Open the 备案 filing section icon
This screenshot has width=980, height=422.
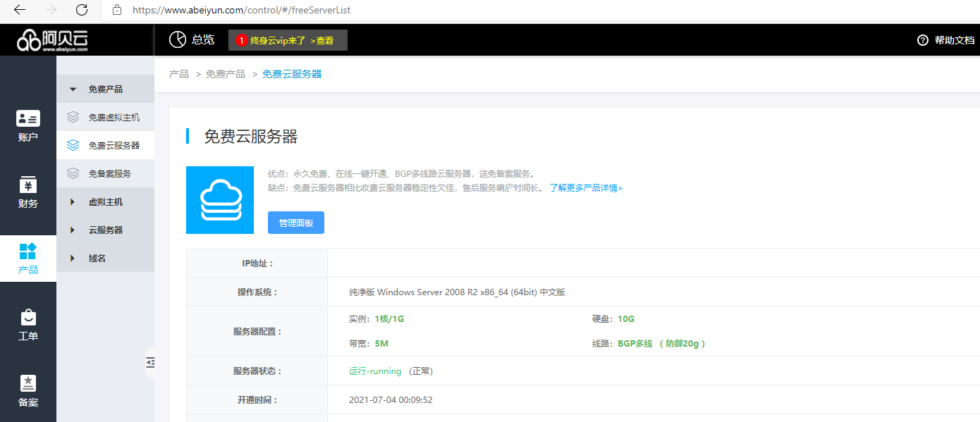point(28,384)
